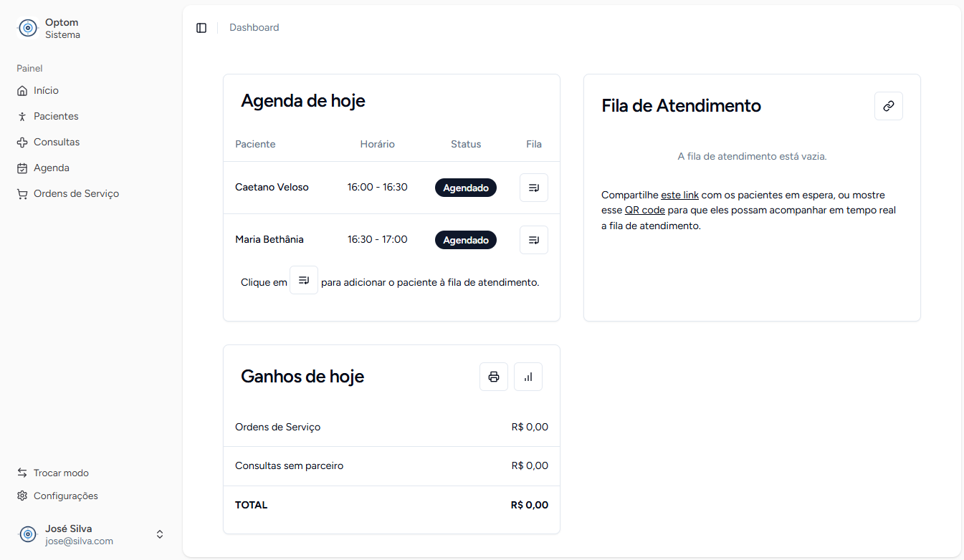The image size is (964, 560).
Task: Click 'A fila de atendimento está vazia' message
Action: tap(753, 156)
